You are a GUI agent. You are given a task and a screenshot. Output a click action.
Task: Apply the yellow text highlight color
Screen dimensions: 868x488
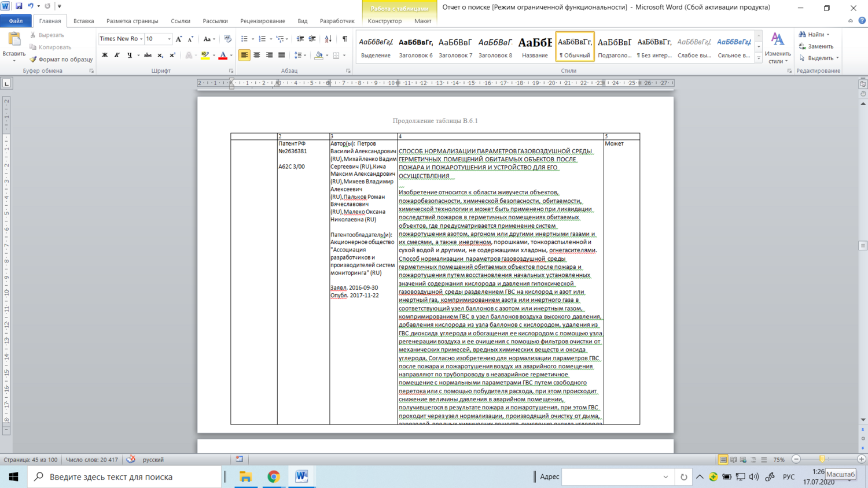205,56
